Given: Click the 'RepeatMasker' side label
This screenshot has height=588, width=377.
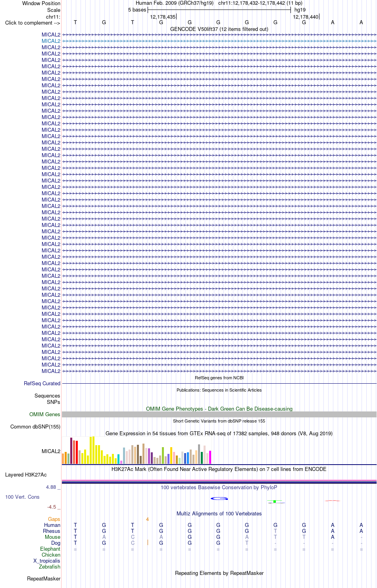Looking at the screenshot, I should tap(44, 578).
